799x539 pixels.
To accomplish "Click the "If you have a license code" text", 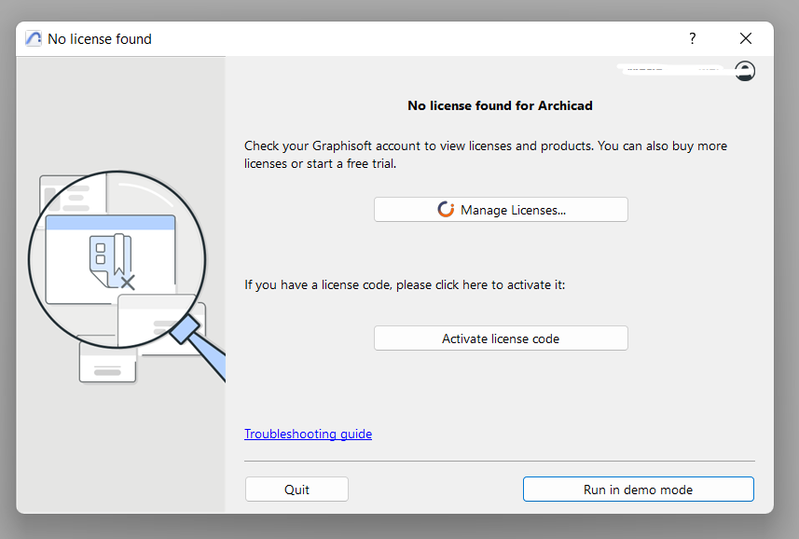I will click(x=405, y=285).
